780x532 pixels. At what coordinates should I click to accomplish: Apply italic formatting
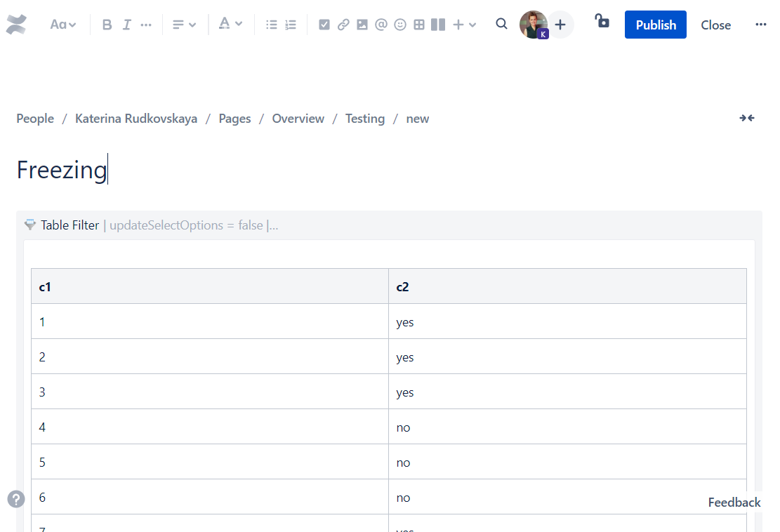(127, 25)
